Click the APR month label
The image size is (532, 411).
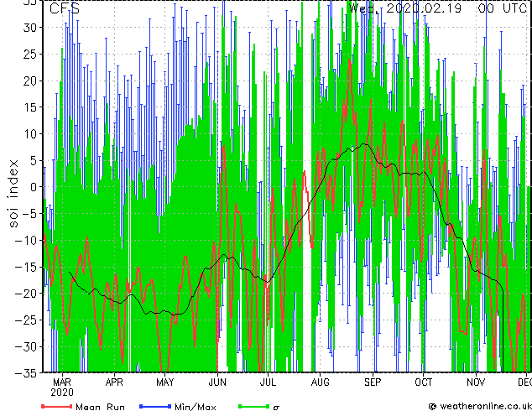click(x=114, y=382)
